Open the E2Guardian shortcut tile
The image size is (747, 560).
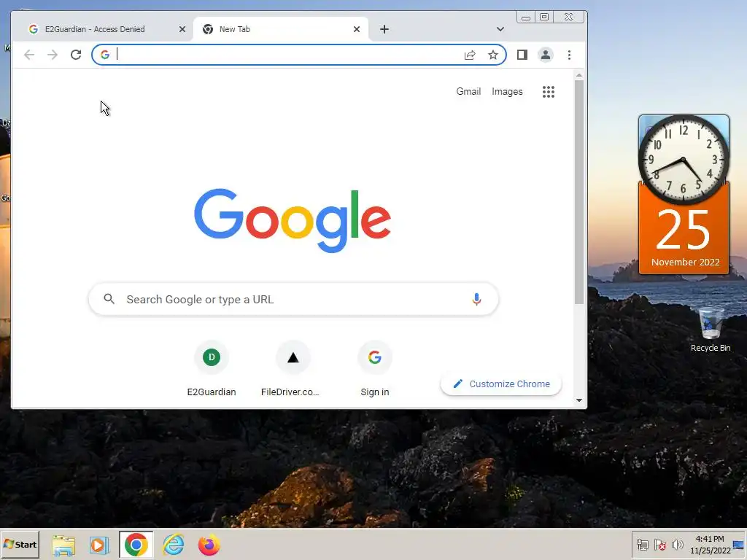212,368
